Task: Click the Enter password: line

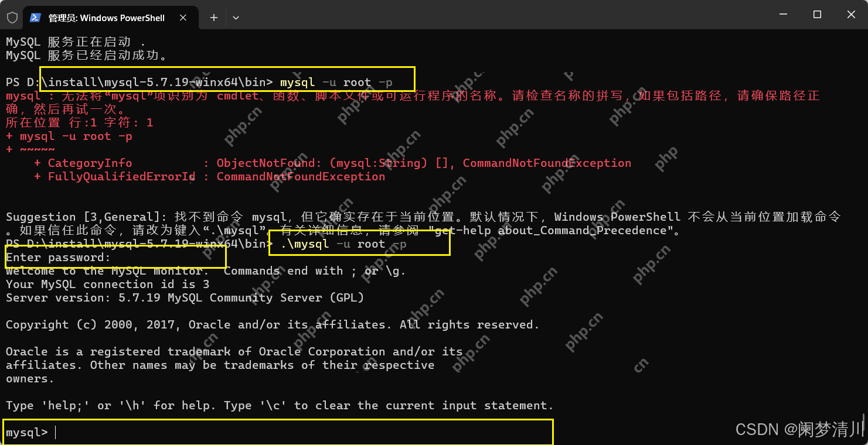Action: click(59, 258)
